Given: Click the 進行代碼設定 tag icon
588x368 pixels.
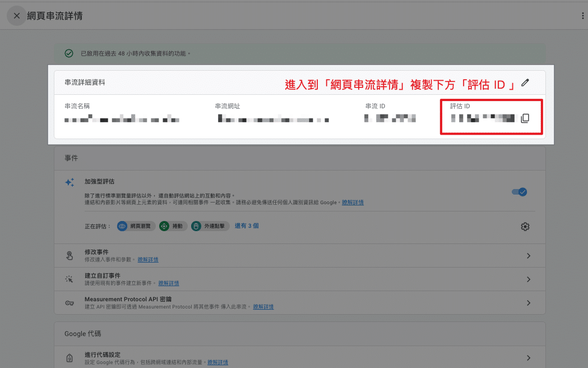Looking at the screenshot, I should [x=70, y=358].
